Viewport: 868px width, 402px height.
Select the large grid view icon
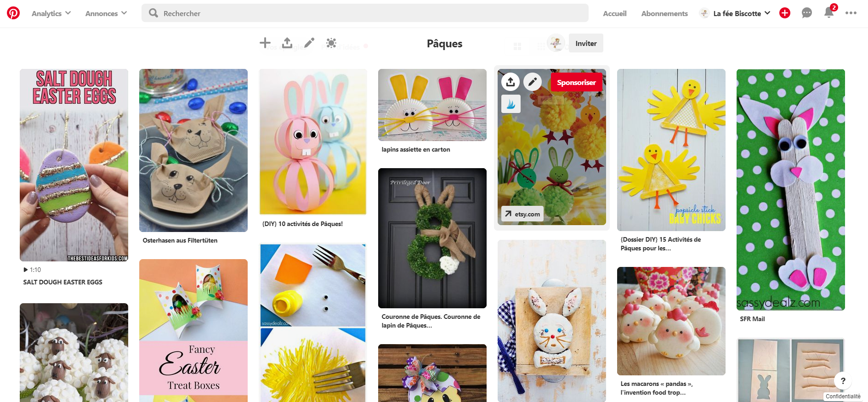(x=517, y=46)
